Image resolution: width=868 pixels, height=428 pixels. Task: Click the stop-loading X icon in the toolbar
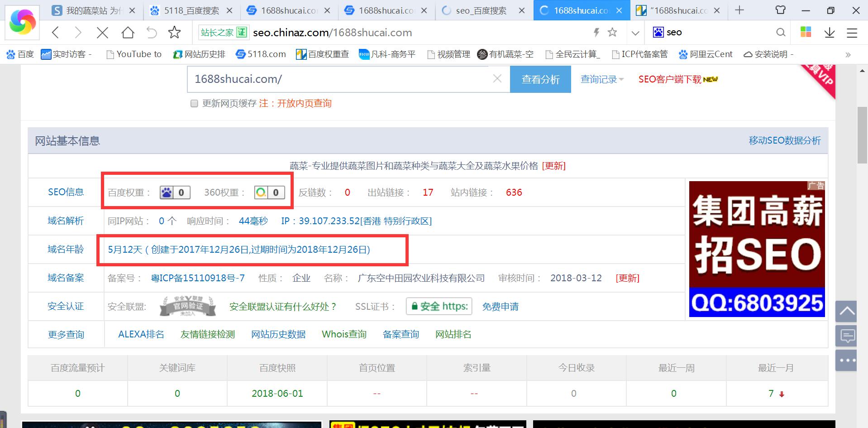pyautogui.click(x=102, y=32)
